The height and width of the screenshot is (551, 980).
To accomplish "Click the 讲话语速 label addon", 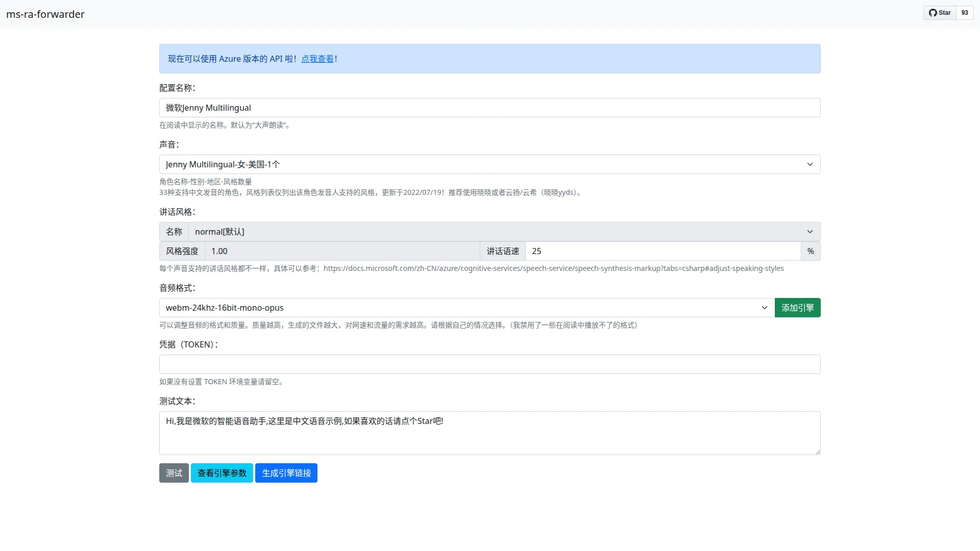I will [503, 251].
